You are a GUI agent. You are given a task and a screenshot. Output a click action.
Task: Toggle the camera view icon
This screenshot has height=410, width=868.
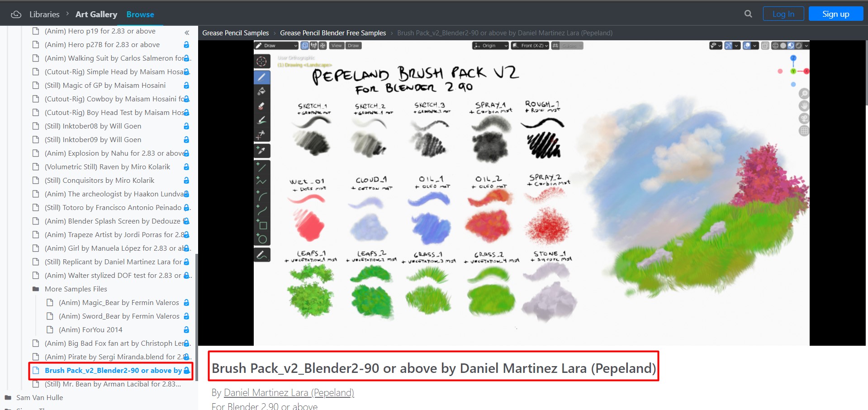[x=804, y=119]
